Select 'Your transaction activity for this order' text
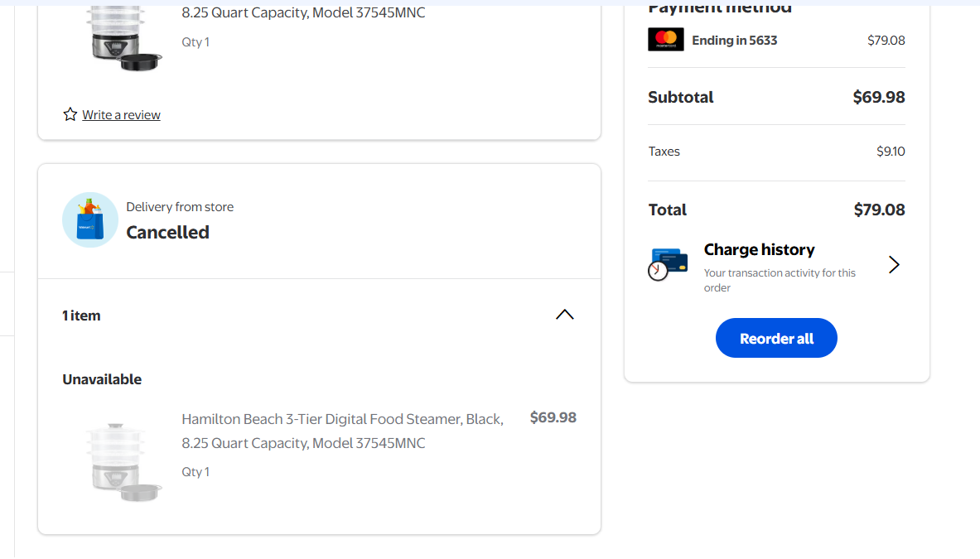The width and height of the screenshot is (980, 559). [780, 281]
